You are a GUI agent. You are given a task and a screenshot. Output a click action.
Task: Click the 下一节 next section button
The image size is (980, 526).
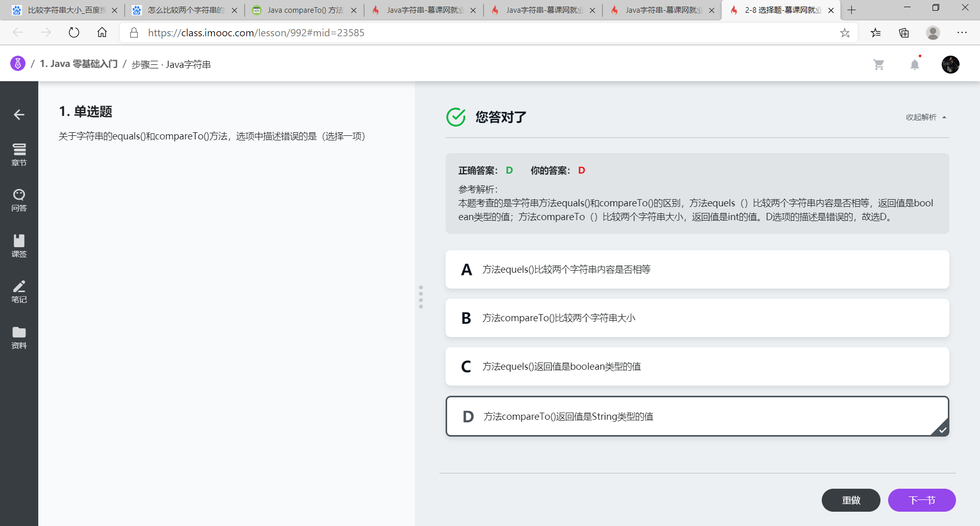[922, 500]
